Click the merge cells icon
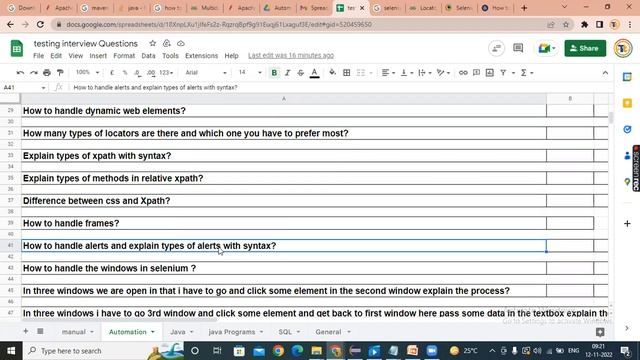Screen dimensions: 640x360 click(361, 73)
